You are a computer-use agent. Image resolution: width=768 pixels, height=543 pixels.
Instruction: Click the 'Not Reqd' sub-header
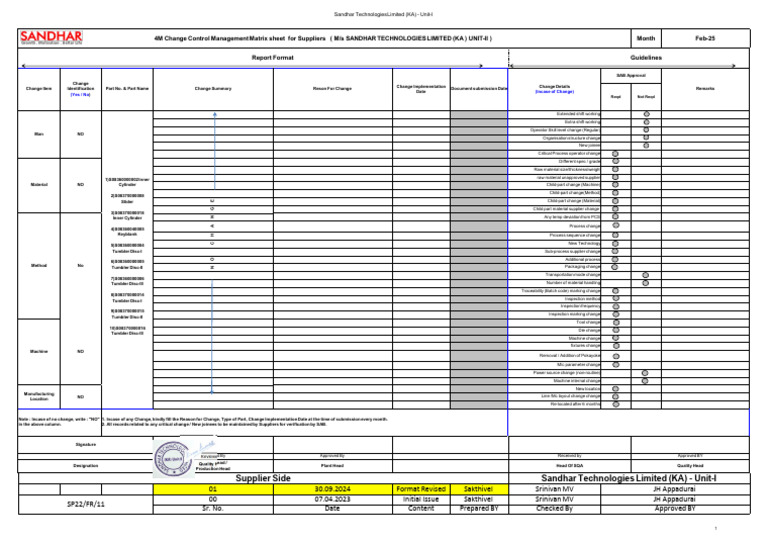[x=646, y=96]
